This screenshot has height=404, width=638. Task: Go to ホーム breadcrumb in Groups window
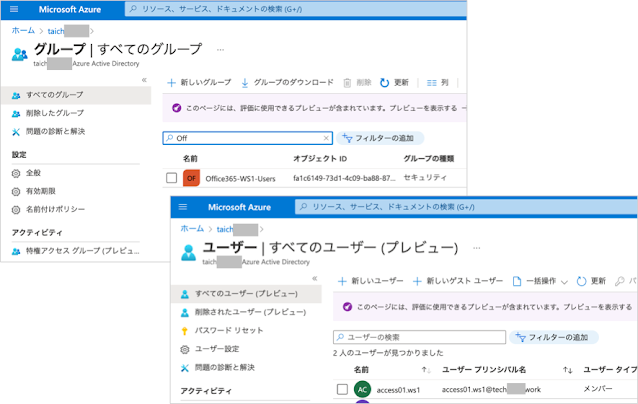pos(23,31)
